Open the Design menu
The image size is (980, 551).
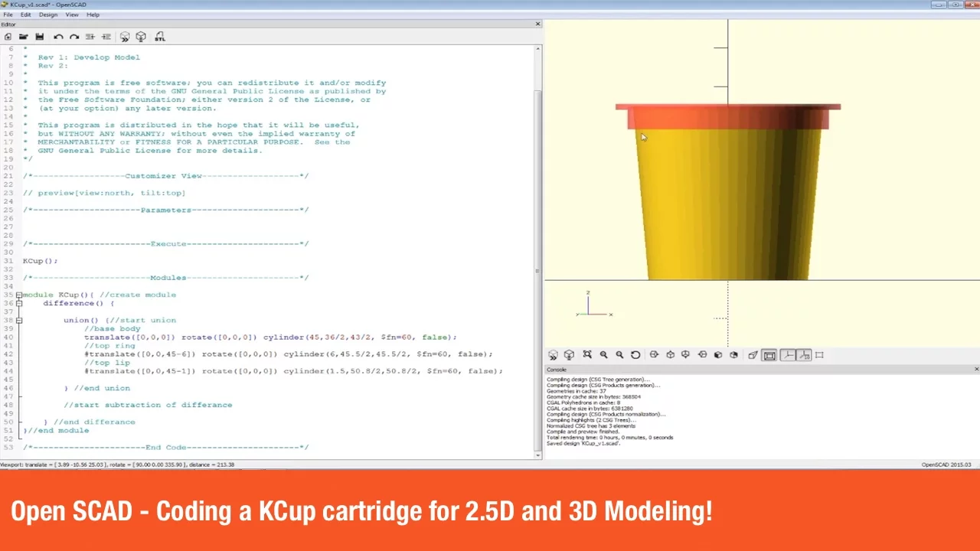click(x=48, y=15)
